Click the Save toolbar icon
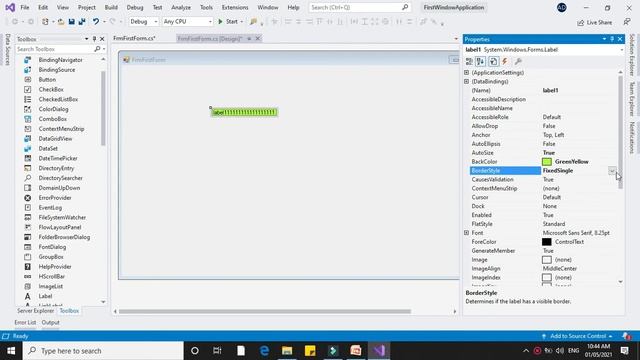Viewport: 640px width, 360px height. [x=71, y=22]
